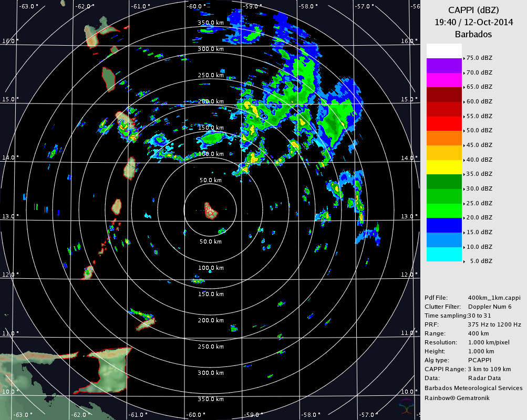Select the '400 km' range value
527x420 pixels.
tap(479, 333)
